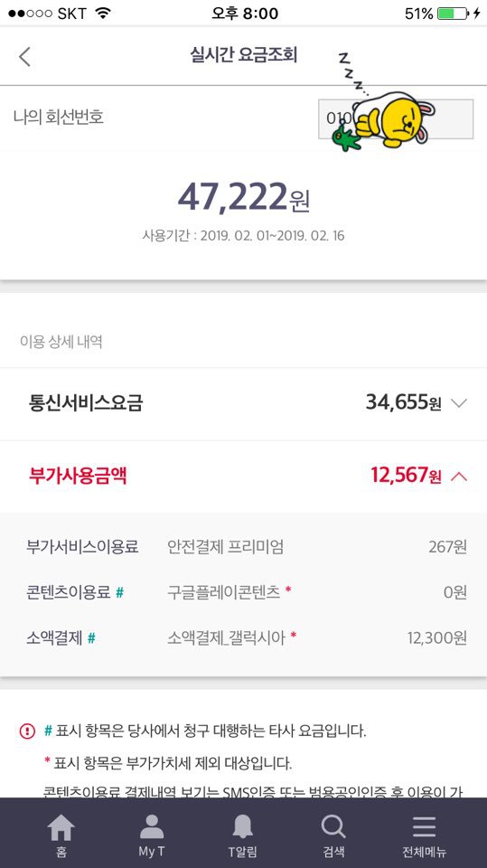Open the 나의 회선번호 selector box
Image resolution: width=487 pixels, height=868 pixels.
[396, 119]
